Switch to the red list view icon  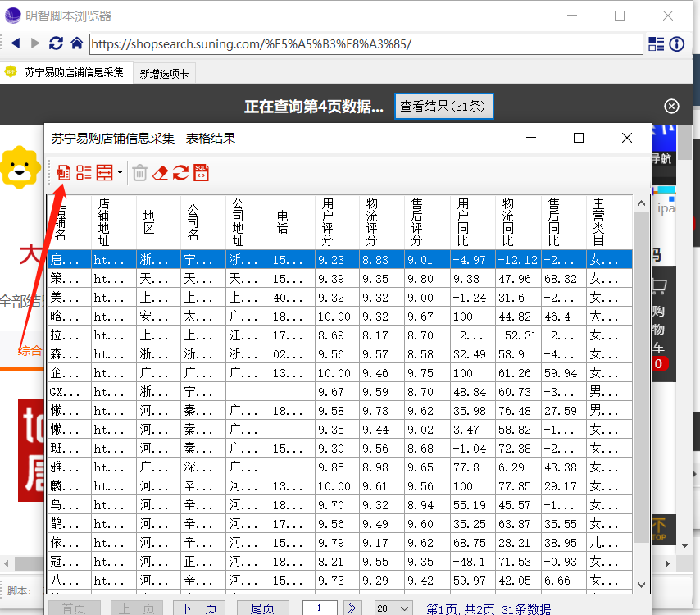coord(84,172)
